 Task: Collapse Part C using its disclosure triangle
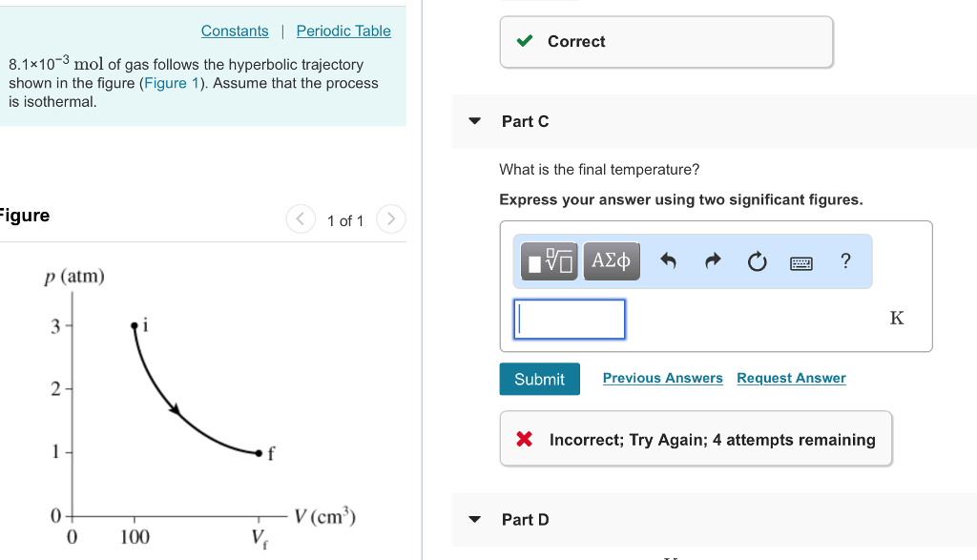click(x=474, y=121)
